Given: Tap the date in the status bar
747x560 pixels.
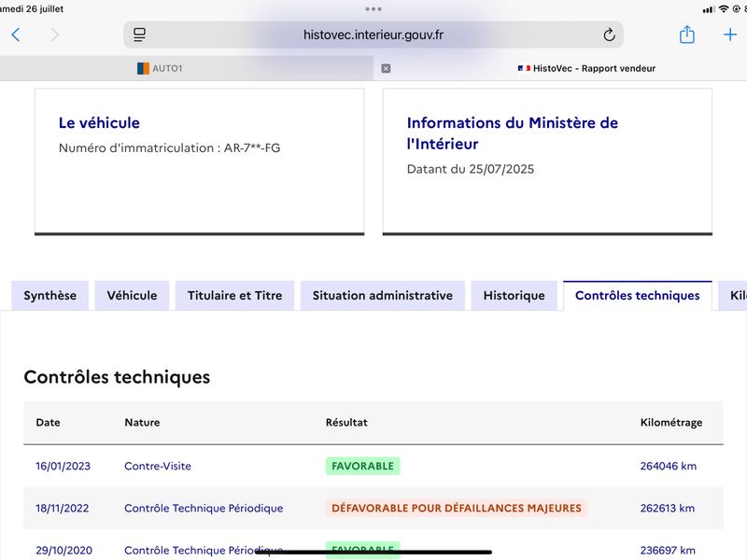Looking at the screenshot, I should point(32,8).
